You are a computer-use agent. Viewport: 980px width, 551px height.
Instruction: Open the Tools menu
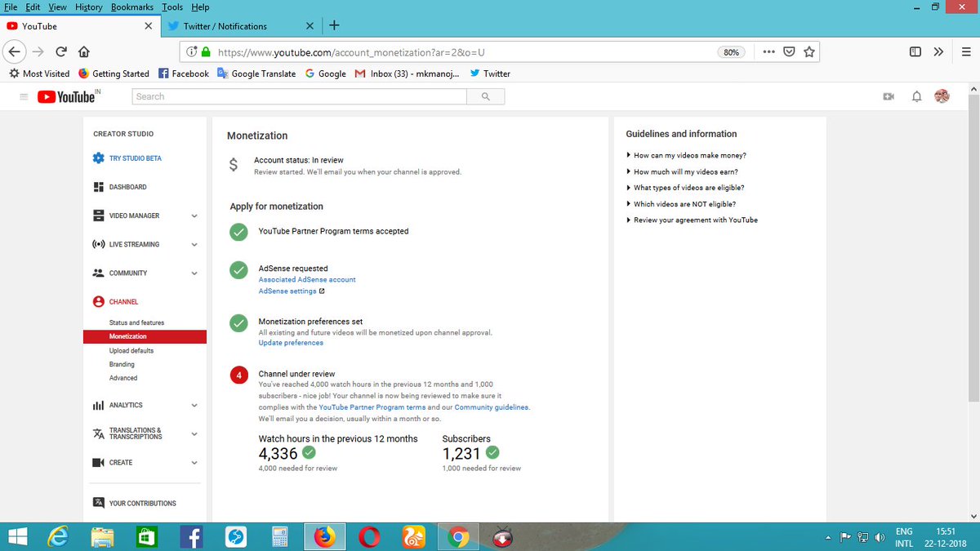[x=171, y=7]
